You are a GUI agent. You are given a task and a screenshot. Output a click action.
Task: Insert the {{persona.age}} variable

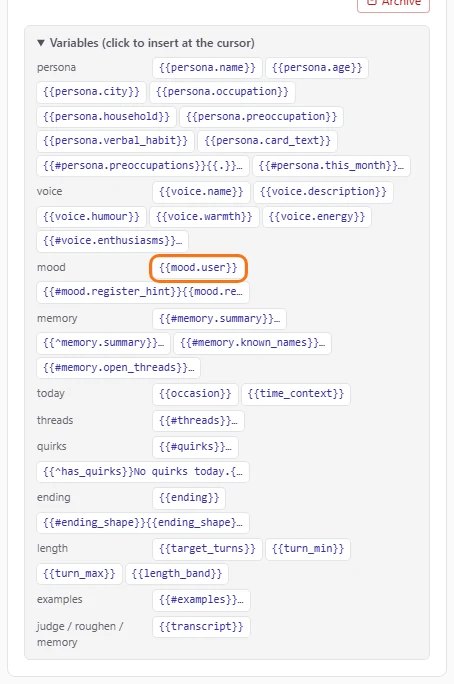(317, 68)
